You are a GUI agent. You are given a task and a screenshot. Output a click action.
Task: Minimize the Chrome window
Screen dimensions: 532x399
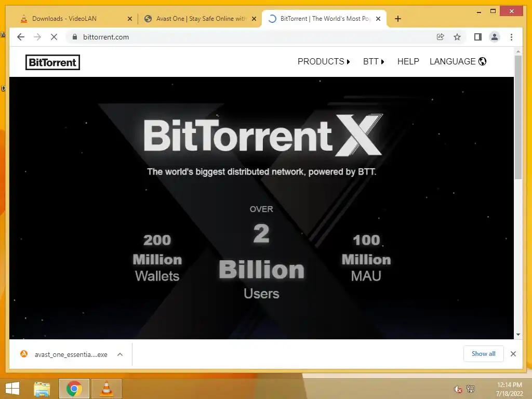click(x=478, y=11)
